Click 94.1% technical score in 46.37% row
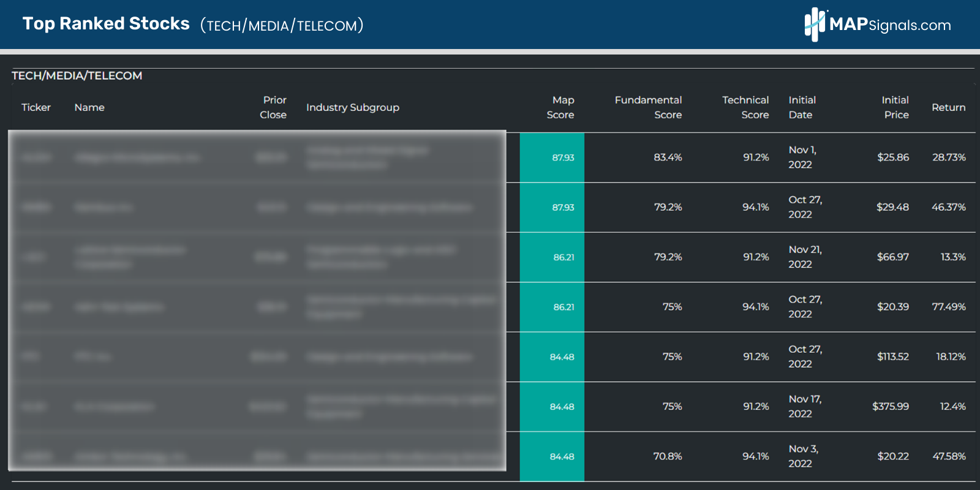The height and width of the screenshot is (490, 980). pyautogui.click(x=756, y=207)
